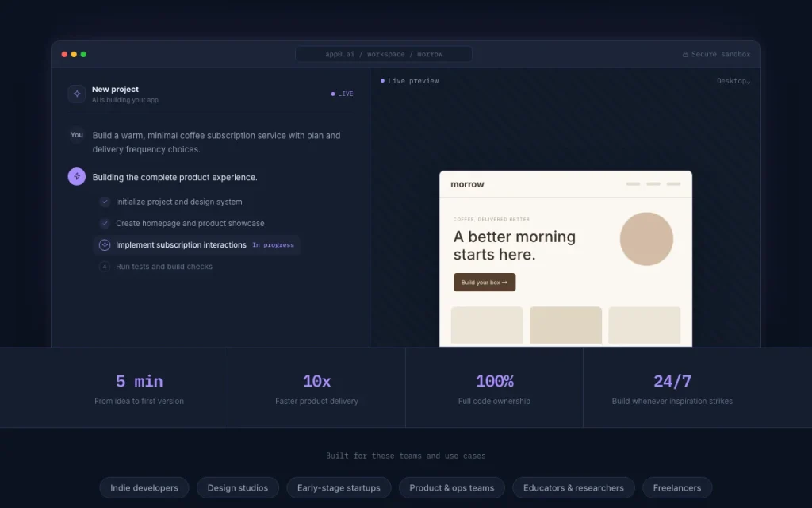Click last nav placeholder in morrow header
This screenshot has width=812, height=508.
point(673,184)
